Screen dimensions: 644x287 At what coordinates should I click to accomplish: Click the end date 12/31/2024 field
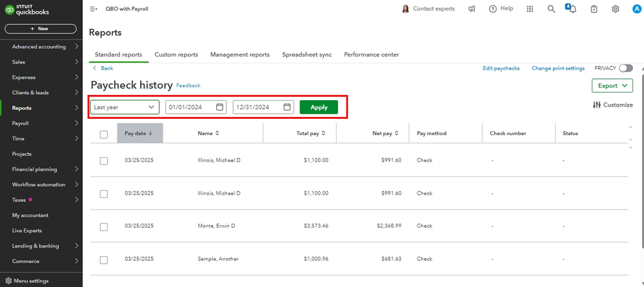258,107
